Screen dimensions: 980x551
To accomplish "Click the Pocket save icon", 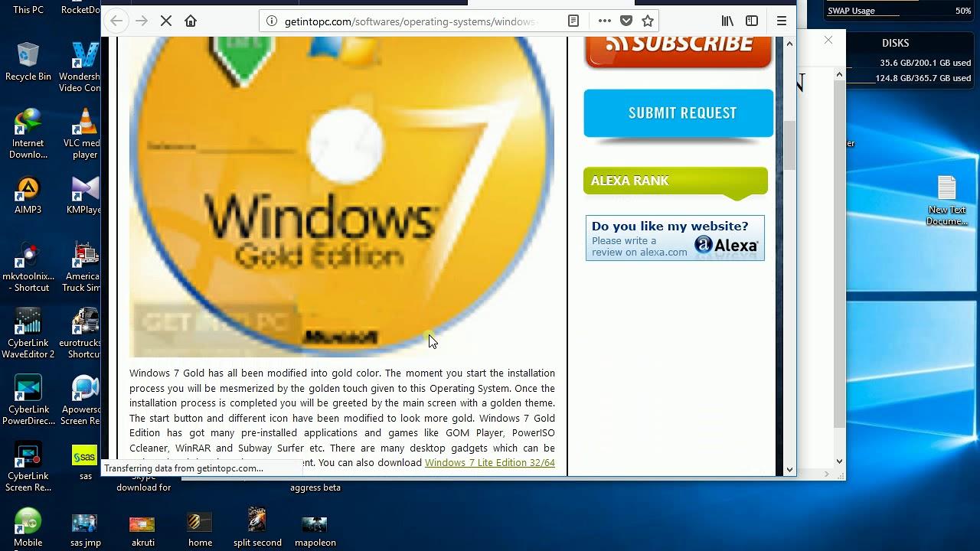I will (x=626, y=21).
